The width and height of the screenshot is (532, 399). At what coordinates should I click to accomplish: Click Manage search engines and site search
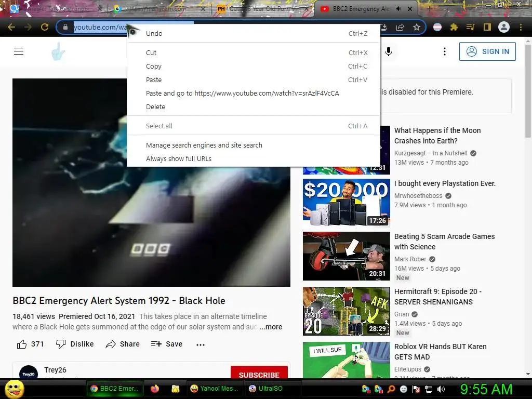pyautogui.click(x=254, y=145)
